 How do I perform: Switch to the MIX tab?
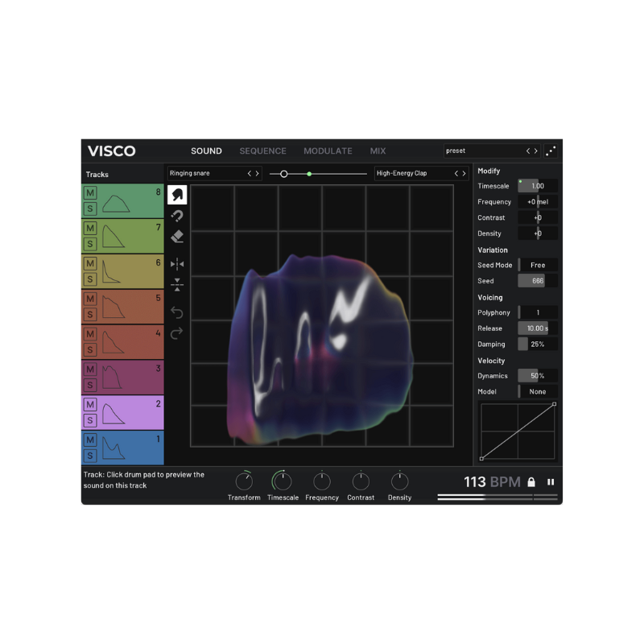[x=378, y=151]
